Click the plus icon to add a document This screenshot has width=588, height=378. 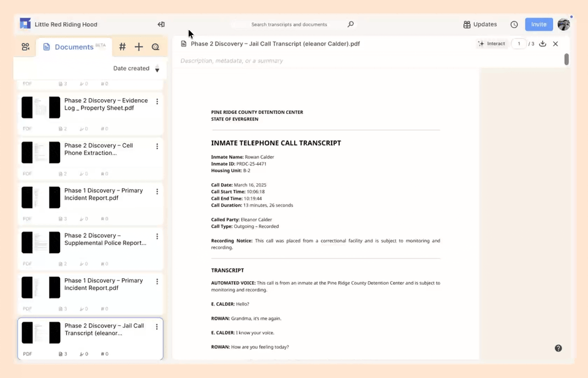(x=139, y=47)
